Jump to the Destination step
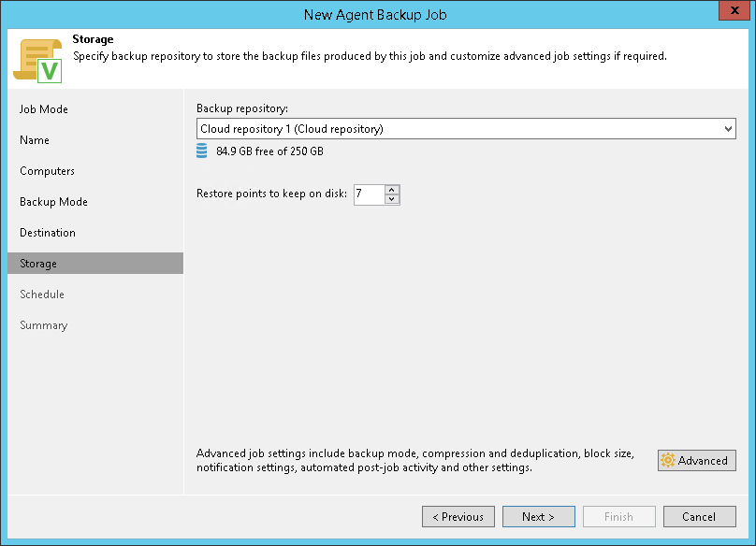756x546 pixels. [48, 233]
